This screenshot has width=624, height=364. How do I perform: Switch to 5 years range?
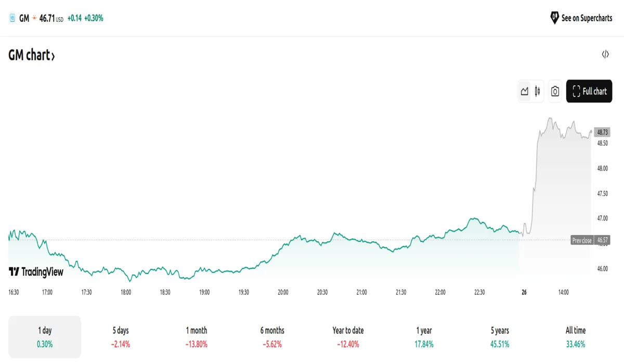[x=500, y=336]
